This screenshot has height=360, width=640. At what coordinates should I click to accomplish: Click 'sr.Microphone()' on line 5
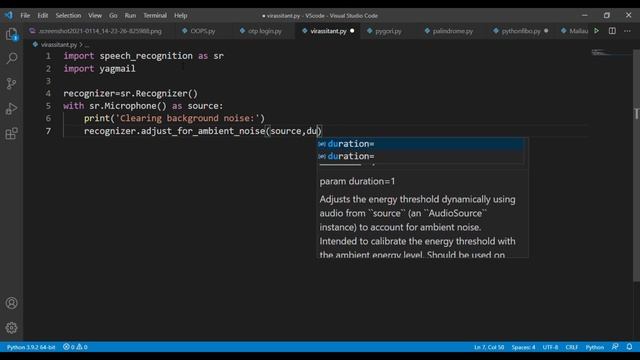(x=128, y=106)
